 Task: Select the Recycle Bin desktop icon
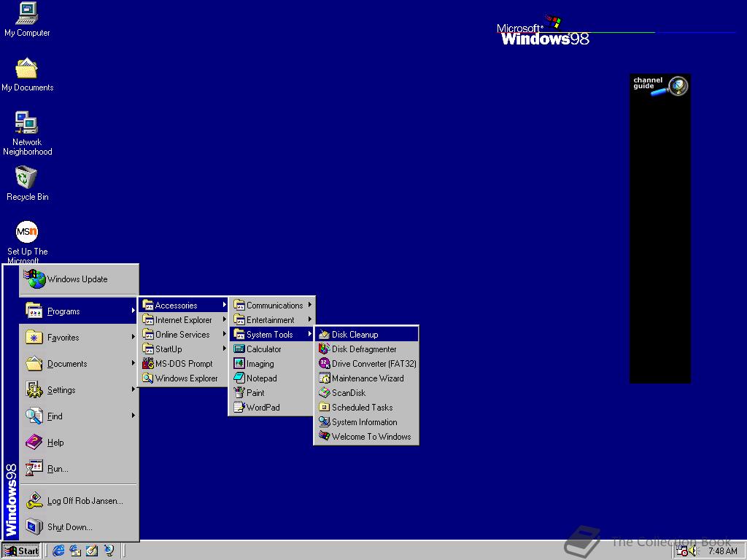26,178
